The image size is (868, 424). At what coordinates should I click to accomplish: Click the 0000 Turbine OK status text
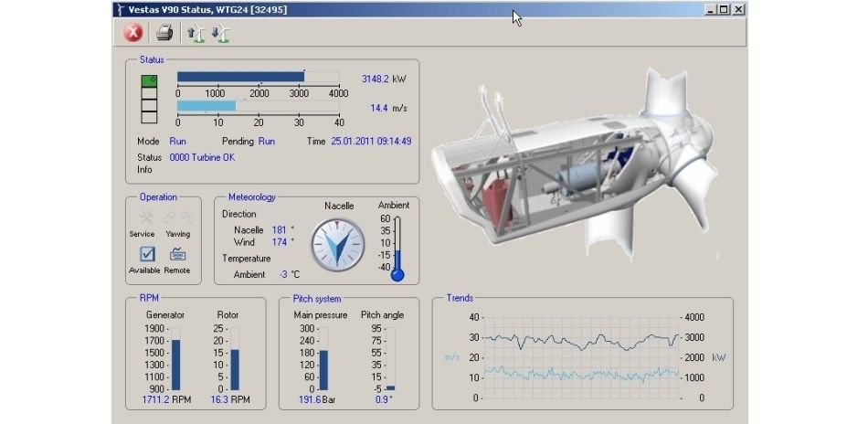tap(202, 157)
